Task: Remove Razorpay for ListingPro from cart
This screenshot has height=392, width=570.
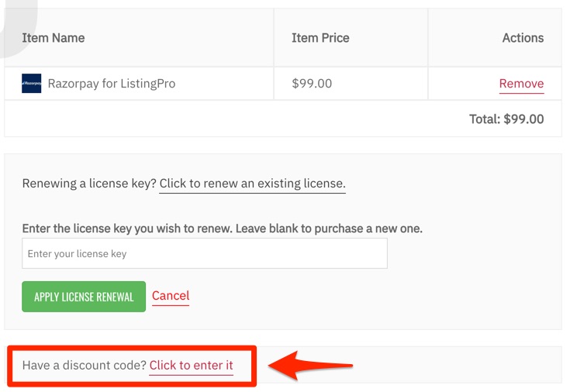Action: 521,84
